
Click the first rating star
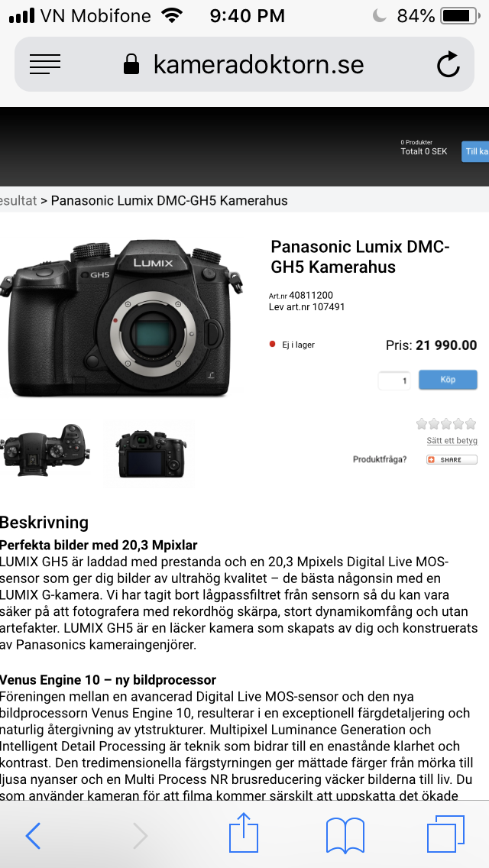pyautogui.click(x=422, y=424)
